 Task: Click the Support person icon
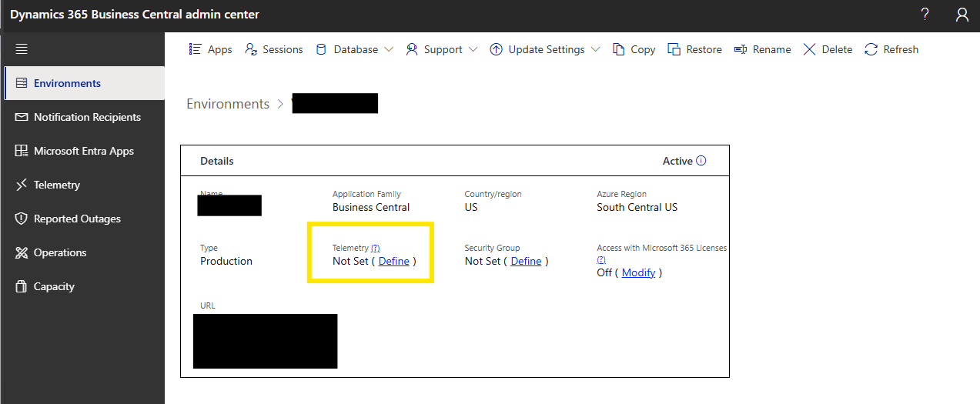click(412, 49)
